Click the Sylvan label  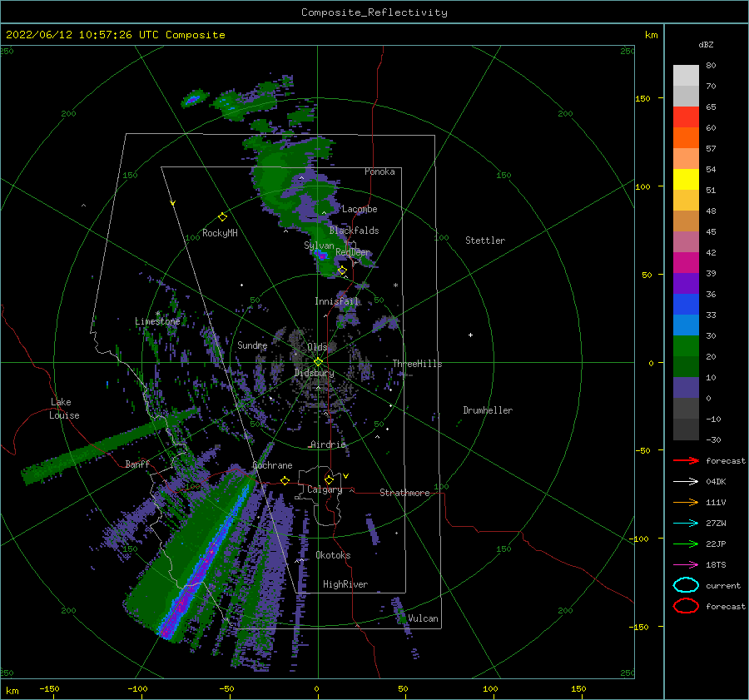[x=319, y=246]
